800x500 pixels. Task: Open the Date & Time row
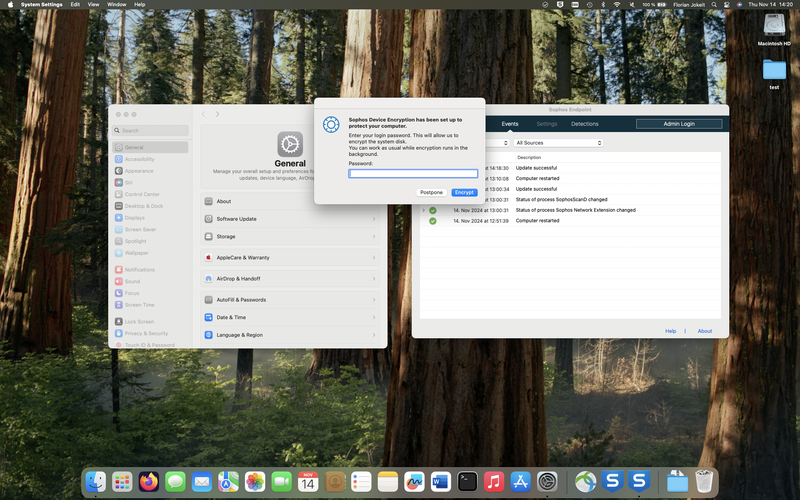(290, 317)
